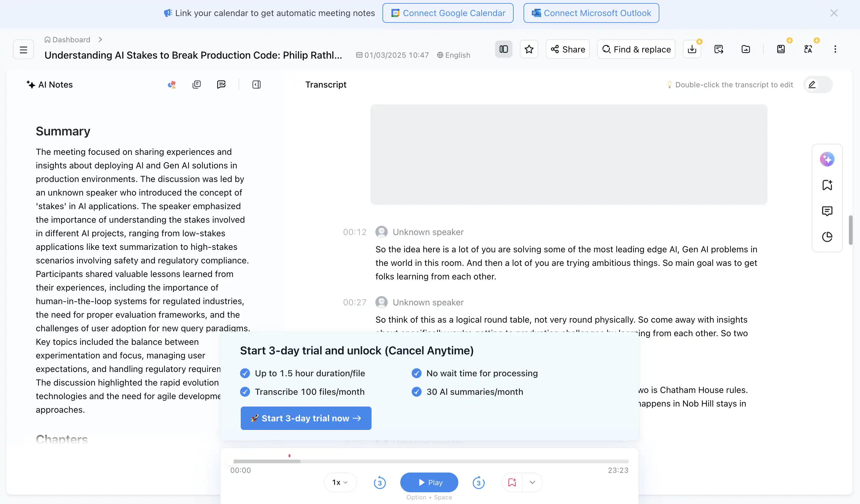Screen dimensions: 860x504
Task: Click Start 3-day trial now button
Action: tap(305, 418)
